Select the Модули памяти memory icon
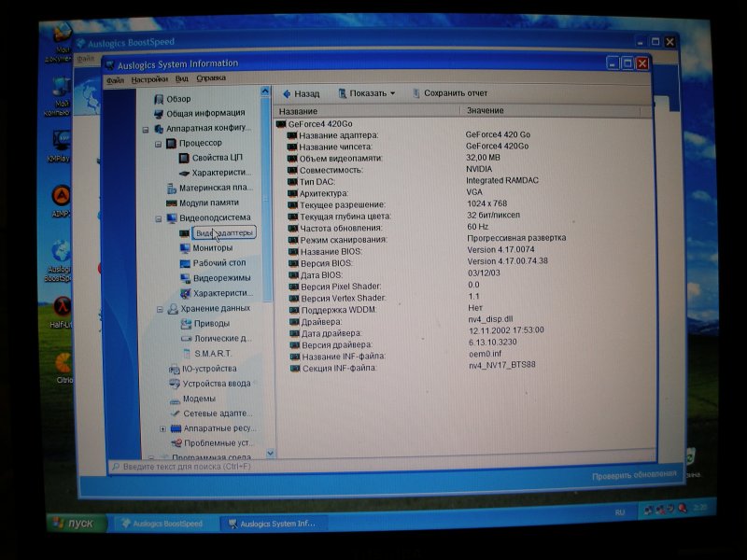 point(172,203)
